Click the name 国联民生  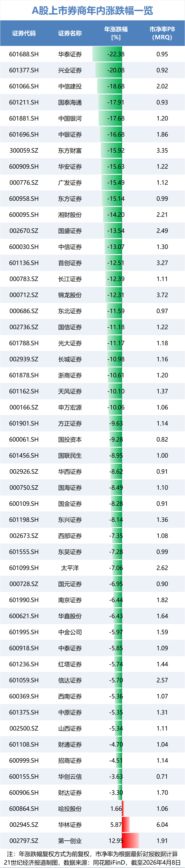pos(70,456)
